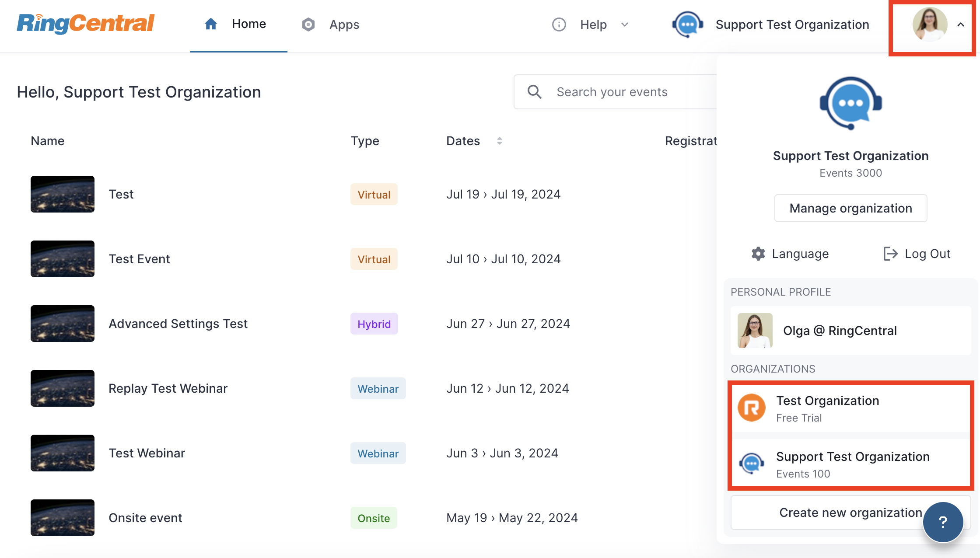Click the Apps hexagon icon
Screen dimensions: 980x558
pos(308,24)
